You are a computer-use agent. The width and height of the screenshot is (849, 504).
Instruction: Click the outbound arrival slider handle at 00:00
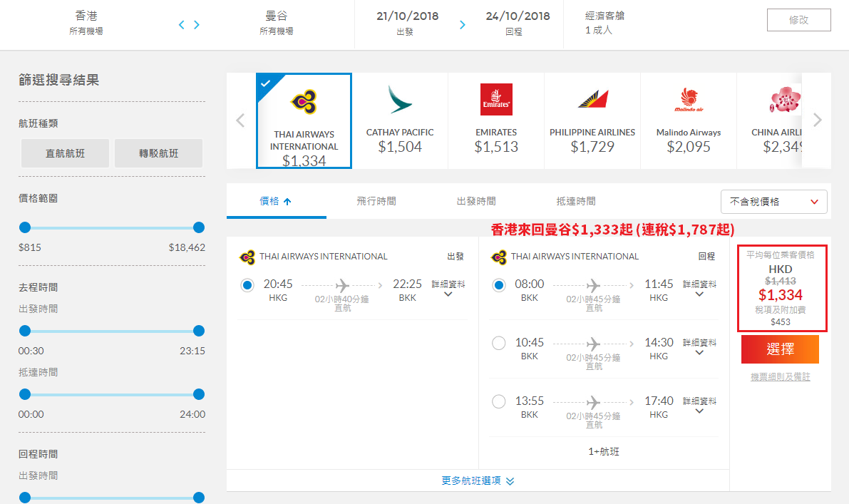coord(25,394)
